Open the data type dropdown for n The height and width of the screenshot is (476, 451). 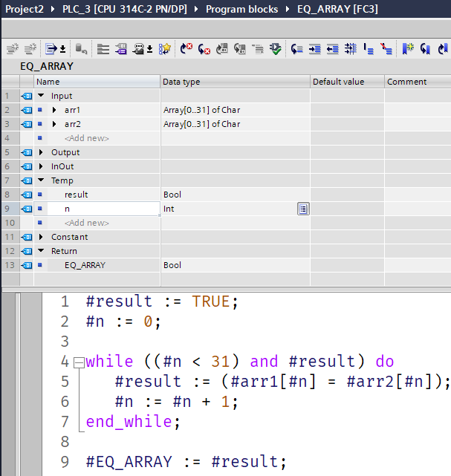coord(303,209)
